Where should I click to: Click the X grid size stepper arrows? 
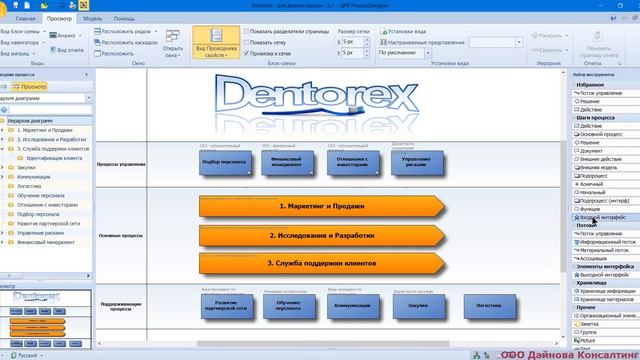click(x=367, y=42)
